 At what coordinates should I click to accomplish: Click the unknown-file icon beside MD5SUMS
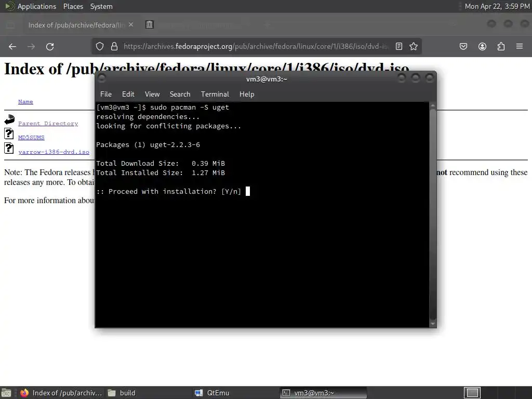coord(9,134)
